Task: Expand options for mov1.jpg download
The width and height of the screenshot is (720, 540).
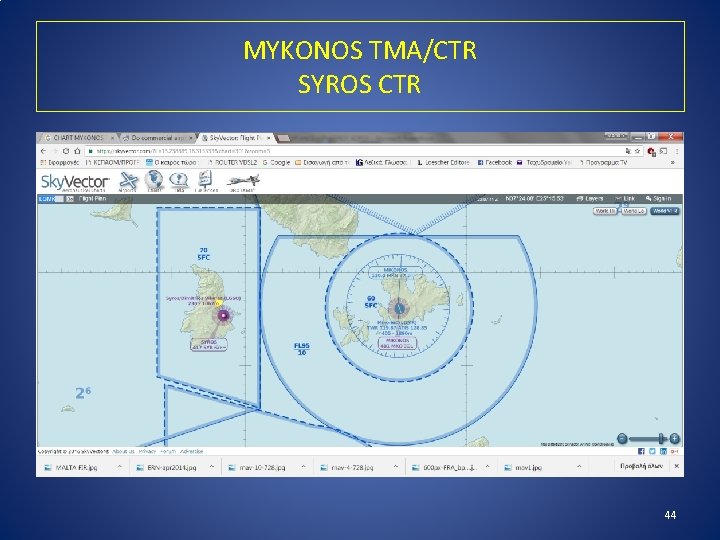Action: coord(579,467)
